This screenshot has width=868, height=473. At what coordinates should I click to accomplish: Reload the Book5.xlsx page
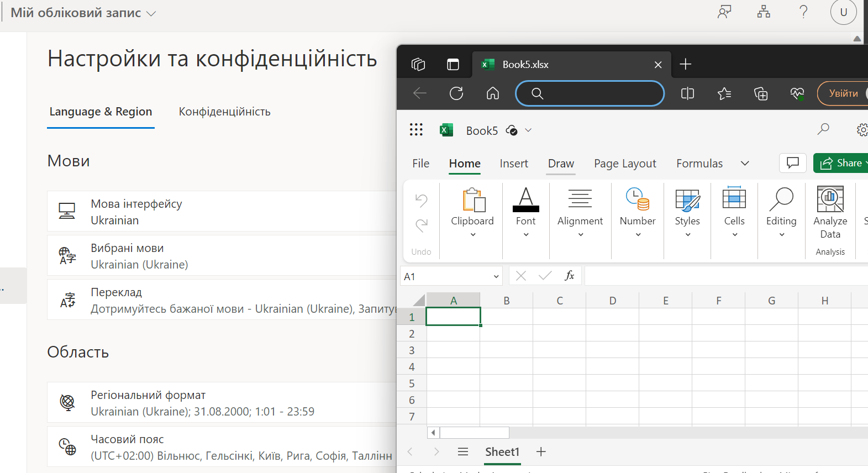point(456,93)
